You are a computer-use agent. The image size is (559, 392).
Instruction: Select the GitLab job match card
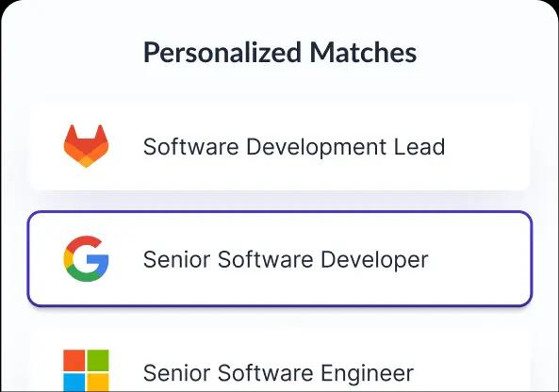pos(280,146)
